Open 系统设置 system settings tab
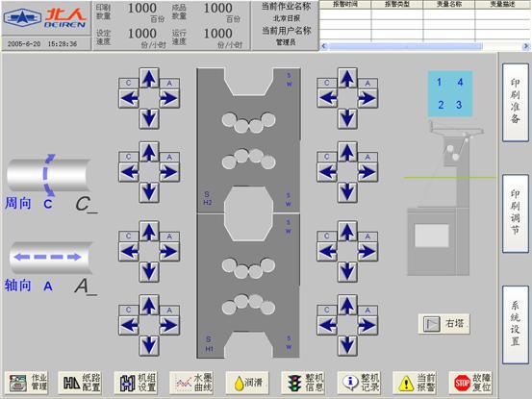 [x=516, y=324]
